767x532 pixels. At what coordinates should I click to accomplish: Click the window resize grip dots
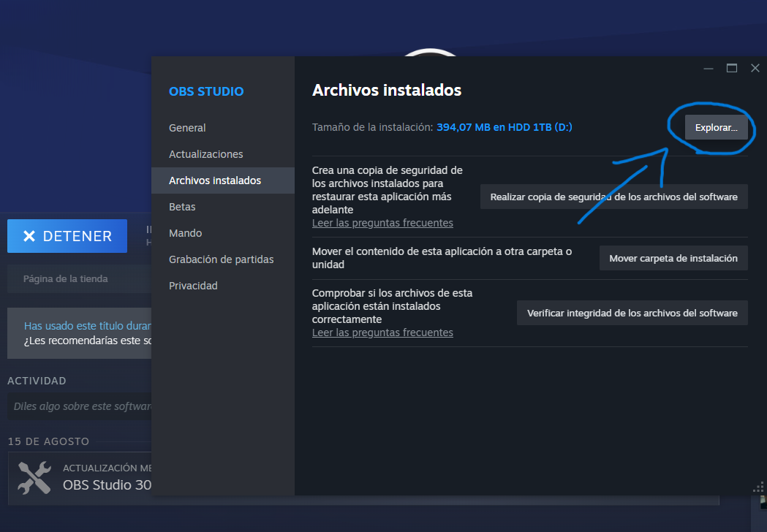click(x=758, y=487)
